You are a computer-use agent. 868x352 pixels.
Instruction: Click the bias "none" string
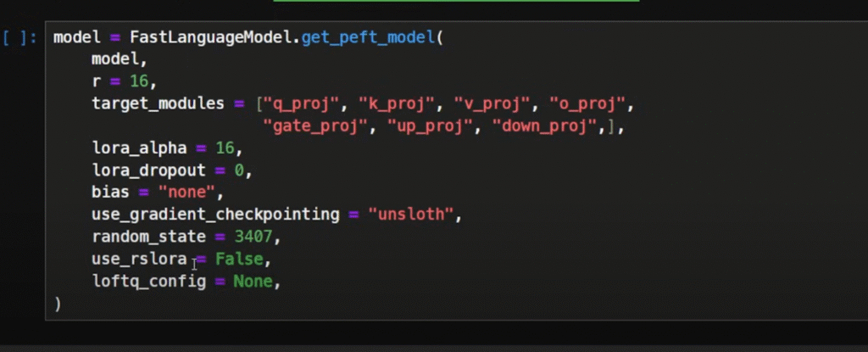(186, 193)
